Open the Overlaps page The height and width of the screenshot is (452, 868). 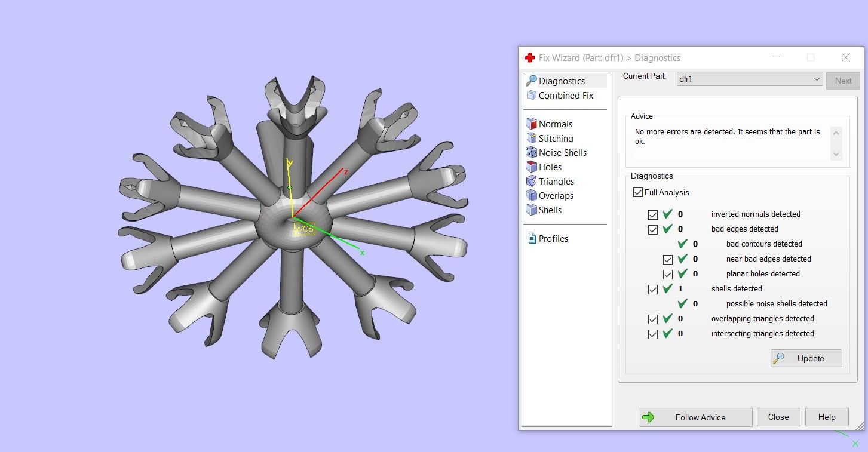[x=556, y=195]
